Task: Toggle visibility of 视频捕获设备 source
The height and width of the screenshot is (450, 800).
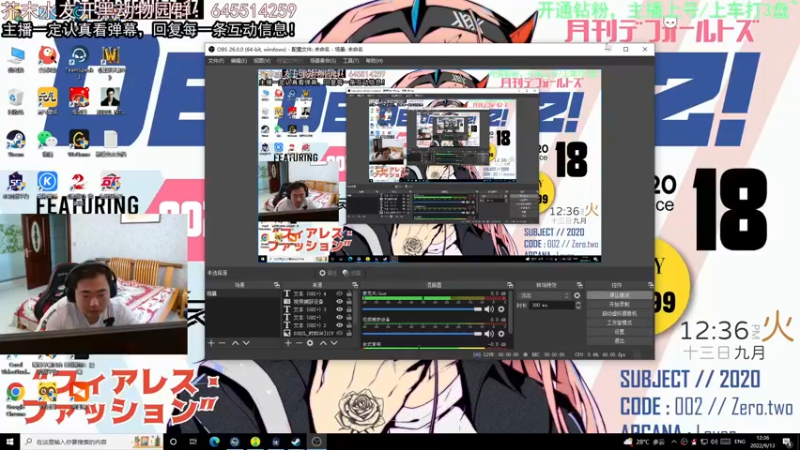Action: pos(339,302)
